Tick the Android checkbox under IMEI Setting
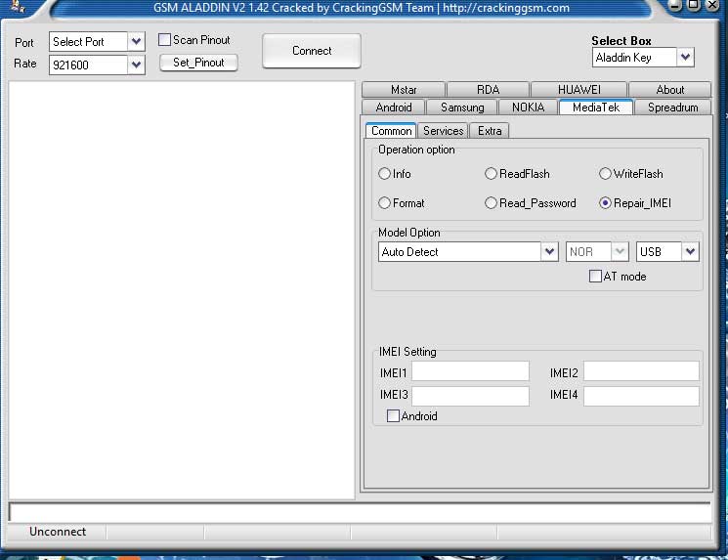728x560 pixels. tap(393, 415)
